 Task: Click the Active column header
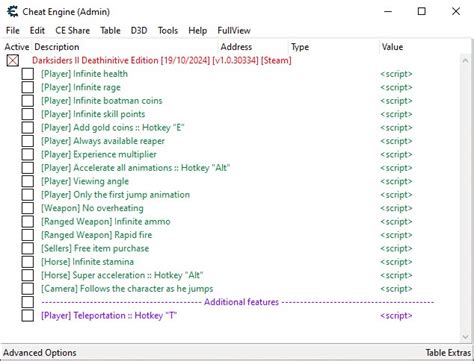(x=17, y=47)
